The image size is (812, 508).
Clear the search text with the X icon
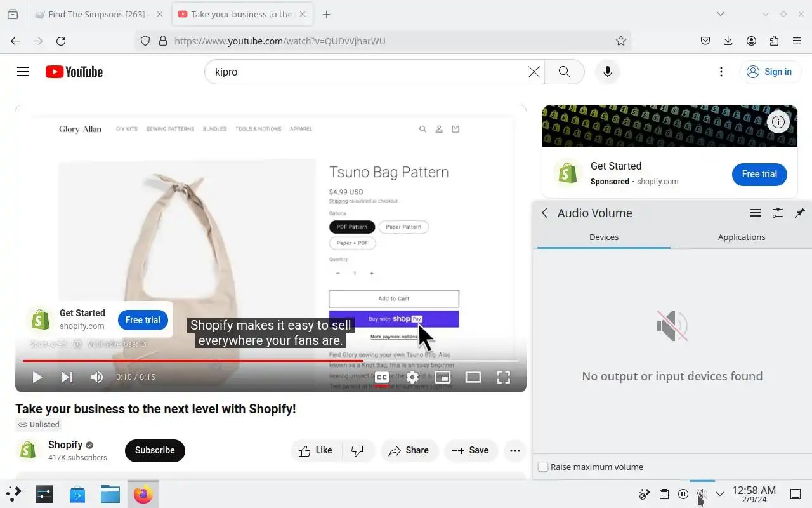coord(534,72)
